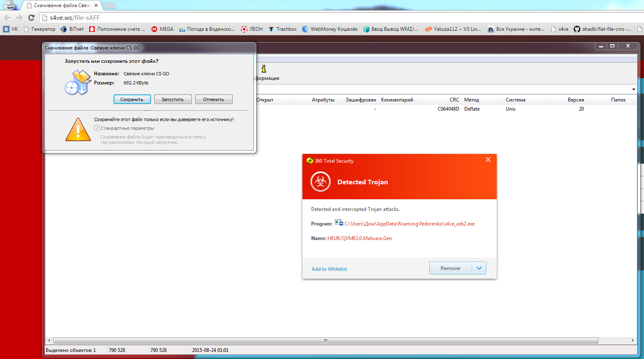Open the 'Ввод Вывод WMZ' bookmark
The height and width of the screenshot is (359, 644).
(x=390, y=29)
